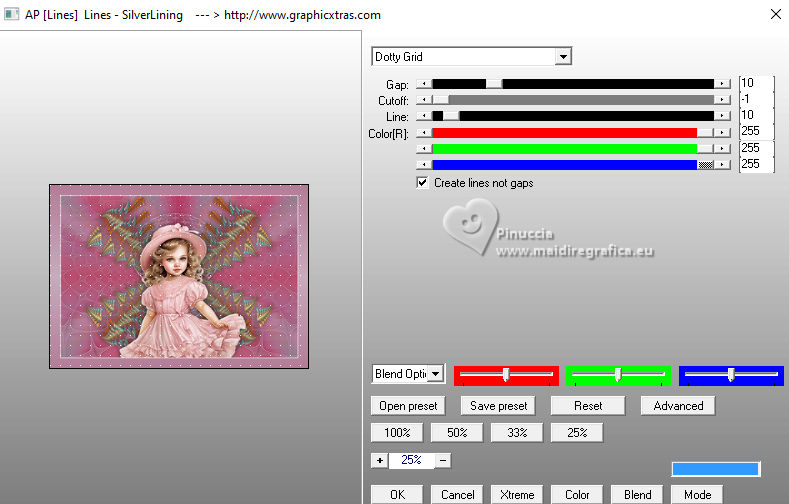Adjust the green blend slider
The width and height of the screenshot is (789, 504).
(618, 375)
